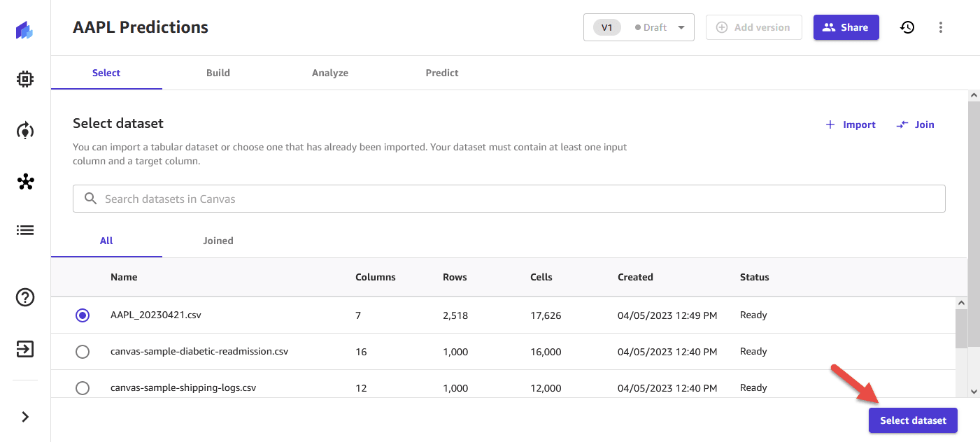The height and width of the screenshot is (442, 980).
Task: Select the AAPL_20230421.csv radio button
Action: (x=83, y=315)
